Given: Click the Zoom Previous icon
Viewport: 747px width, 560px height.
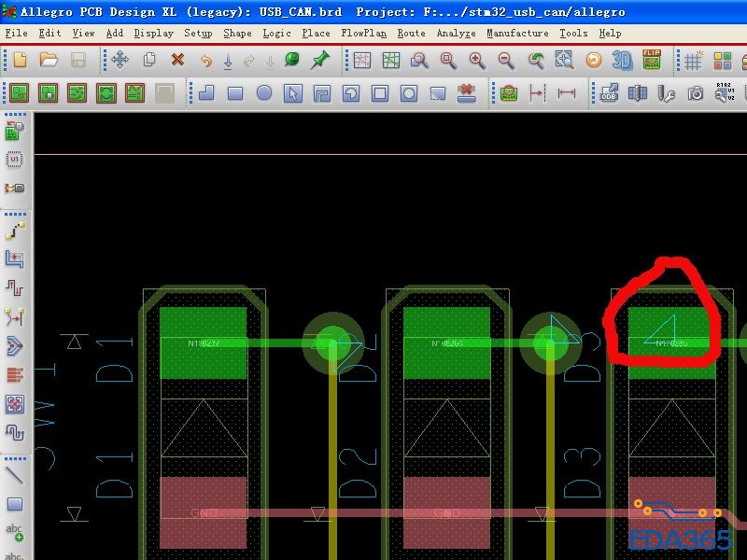Looking at the screenshot, I should [x=535, y=61].
